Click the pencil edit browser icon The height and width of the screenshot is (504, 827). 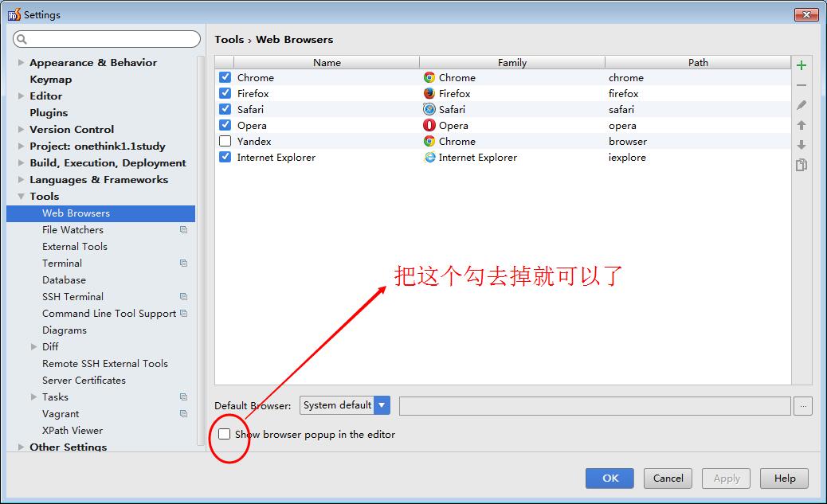point(802,105)
